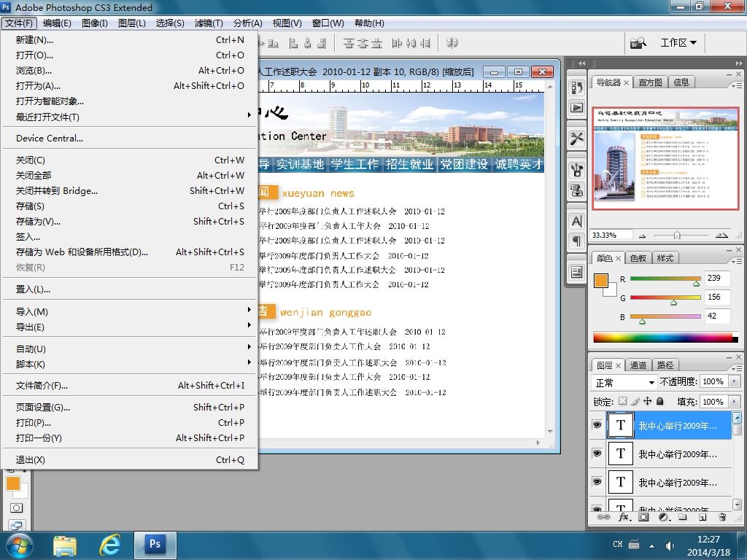Screen dimensions: 747x560
Task: Open Windows Explorer from the taskbar
Action: tap(65, 545)
